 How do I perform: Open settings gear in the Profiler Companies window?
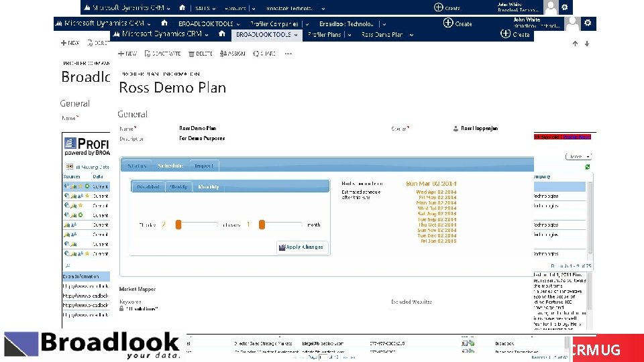588,23
